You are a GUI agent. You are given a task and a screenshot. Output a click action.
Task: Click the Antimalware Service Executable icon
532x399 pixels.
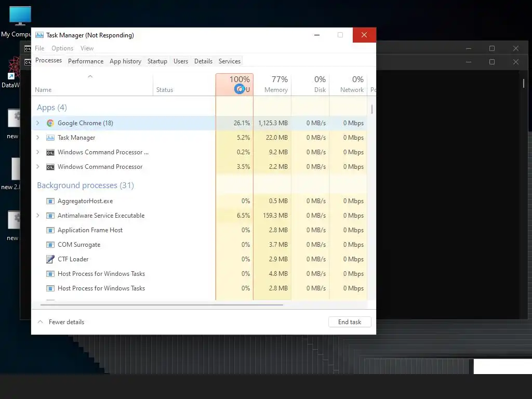pyautogui.click(x=50, y=216)
